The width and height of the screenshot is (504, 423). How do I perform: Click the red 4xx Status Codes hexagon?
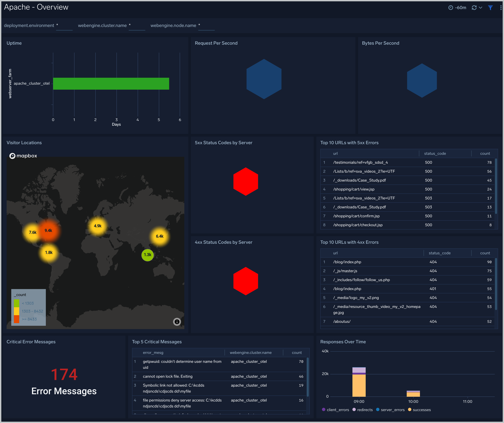246,281
